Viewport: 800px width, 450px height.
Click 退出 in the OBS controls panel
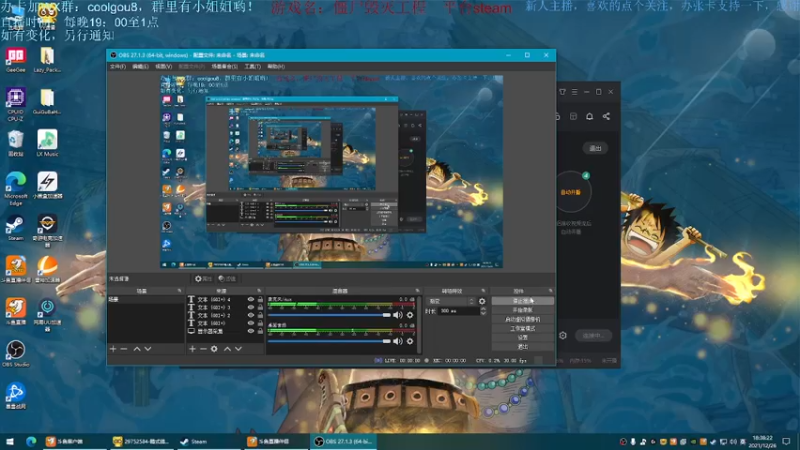tap(522, 347)
